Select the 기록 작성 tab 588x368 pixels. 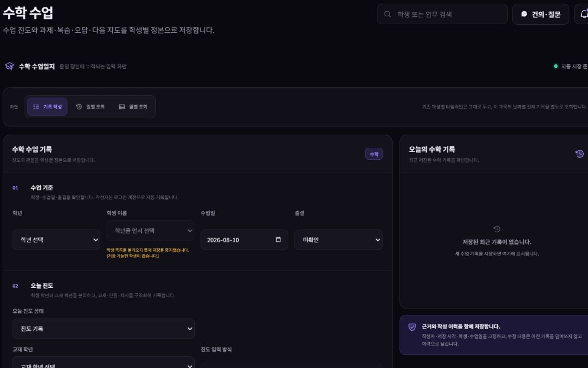click(x=47, y=107)
